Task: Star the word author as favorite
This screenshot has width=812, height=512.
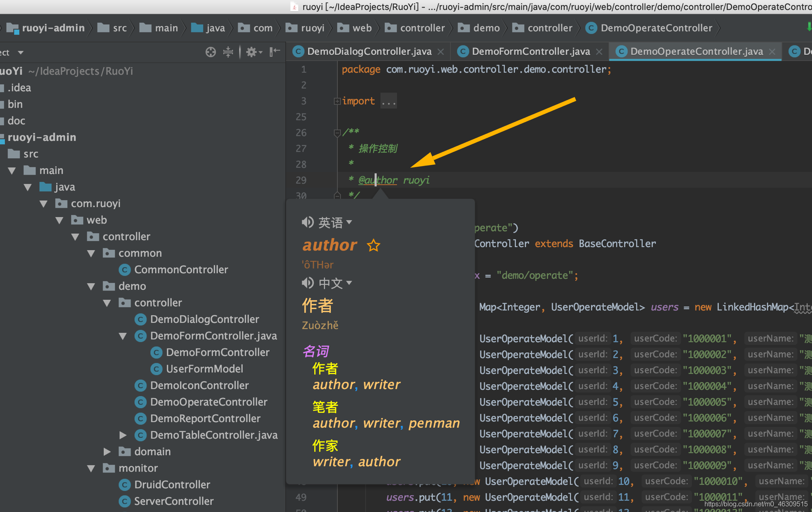Action: coord(373,246)
